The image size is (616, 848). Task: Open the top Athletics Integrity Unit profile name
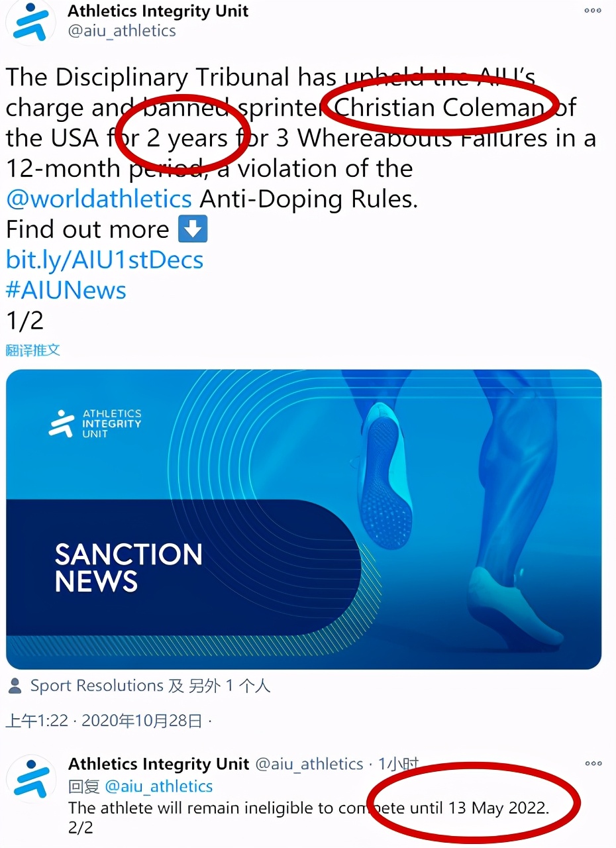coord(158,11)
